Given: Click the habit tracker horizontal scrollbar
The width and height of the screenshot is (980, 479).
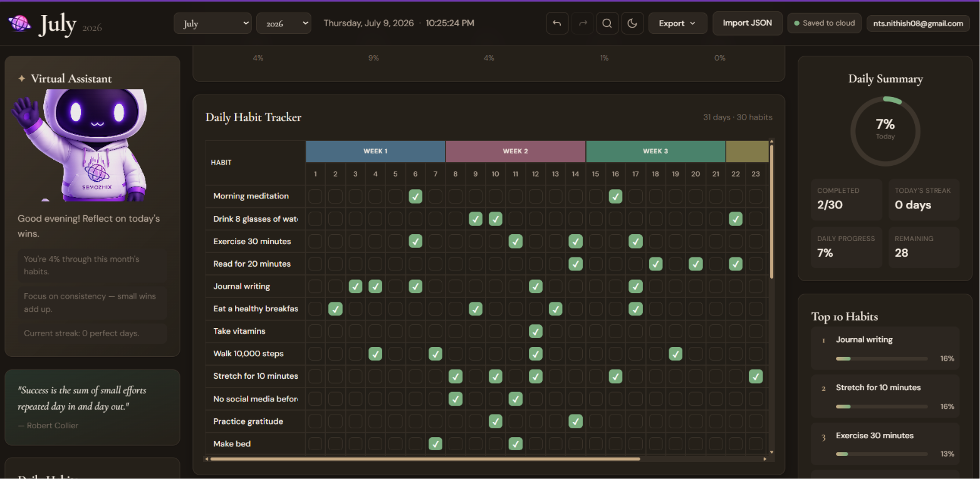Looking at the screenshot, I should (425, 459).
